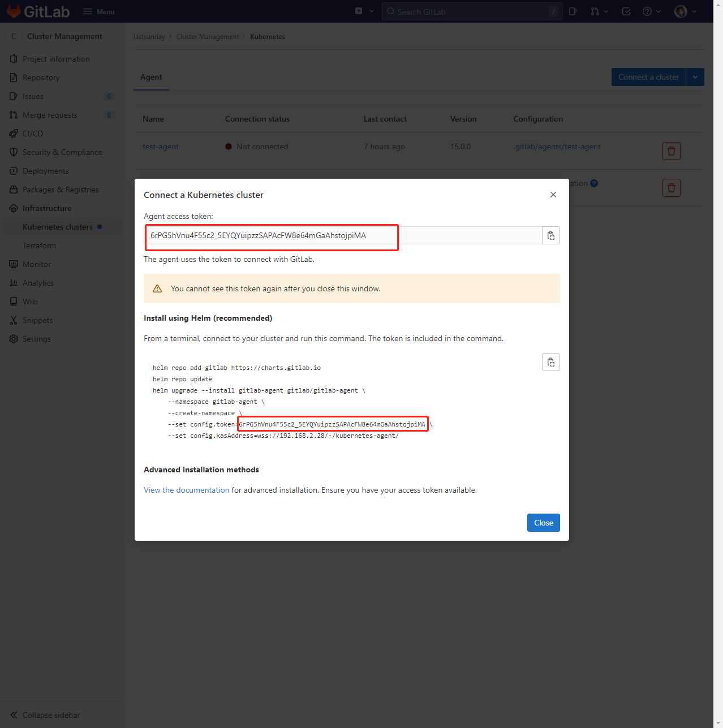Viewport: 723px width, 728px height.
Task: Open the GitLab logo home link
Action: coord(38,11)
